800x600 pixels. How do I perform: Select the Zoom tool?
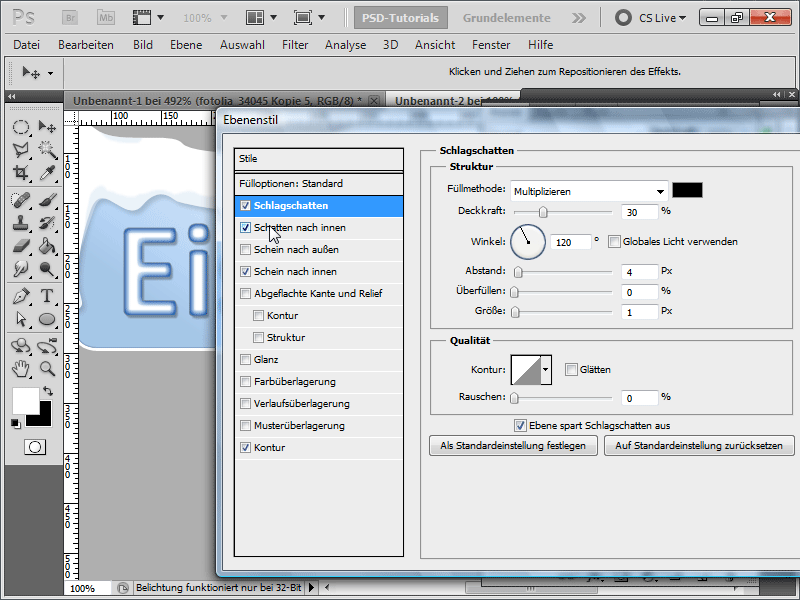[47, 368]
